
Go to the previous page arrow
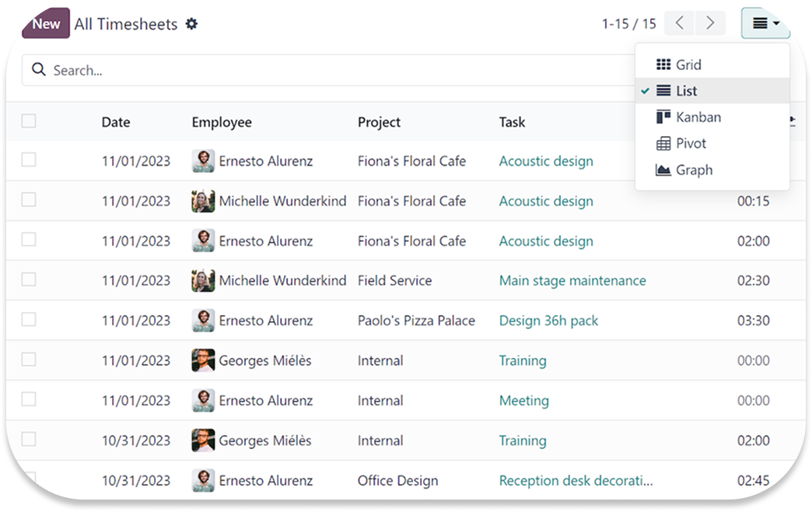tap(679, 23)
